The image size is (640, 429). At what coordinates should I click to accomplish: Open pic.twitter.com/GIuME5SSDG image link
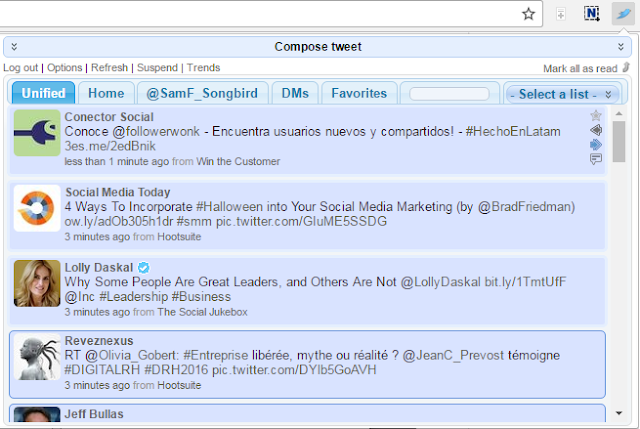coord(301,221)
